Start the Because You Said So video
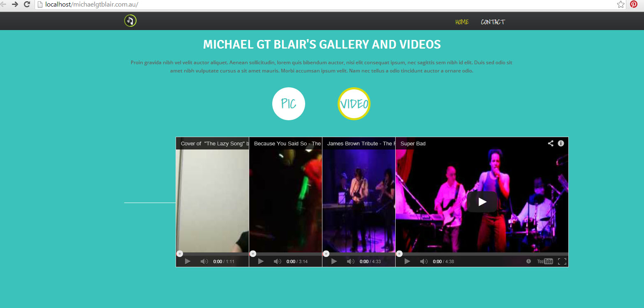 click(x=261, y=261)
